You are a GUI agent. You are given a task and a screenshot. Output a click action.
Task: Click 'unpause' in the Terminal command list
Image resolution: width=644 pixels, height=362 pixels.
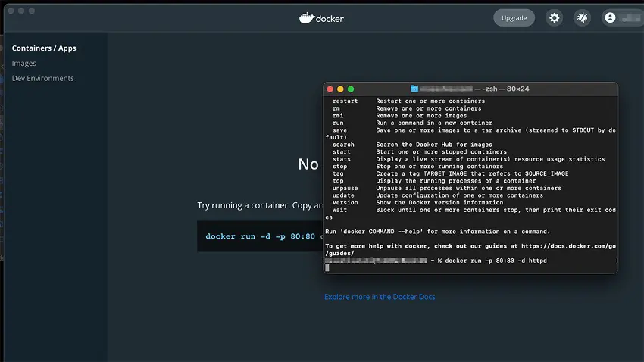click(x=345, y=188)
